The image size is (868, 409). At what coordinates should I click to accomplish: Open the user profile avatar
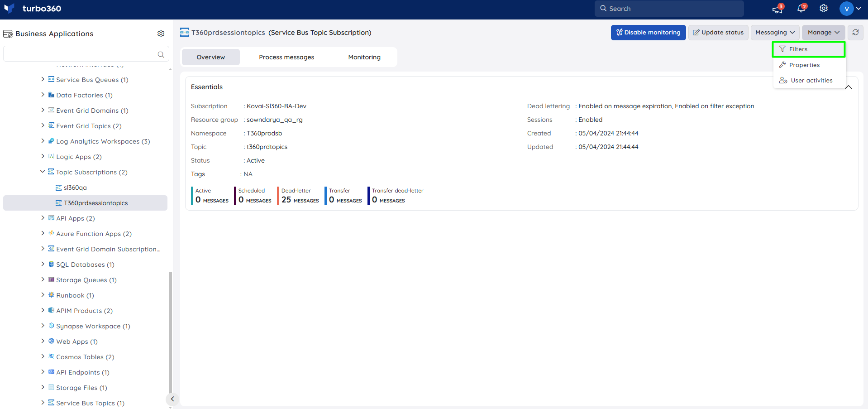(846, 9)
